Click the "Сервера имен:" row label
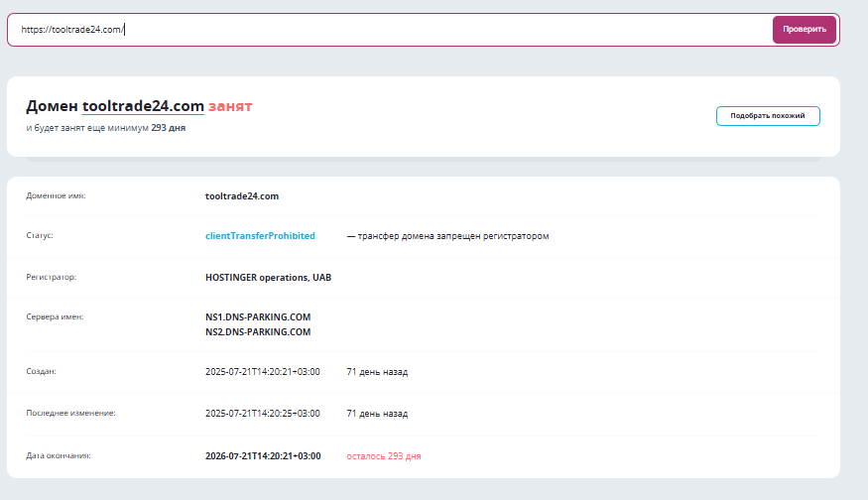The image size is (868, 500). [x=55, y=317]
